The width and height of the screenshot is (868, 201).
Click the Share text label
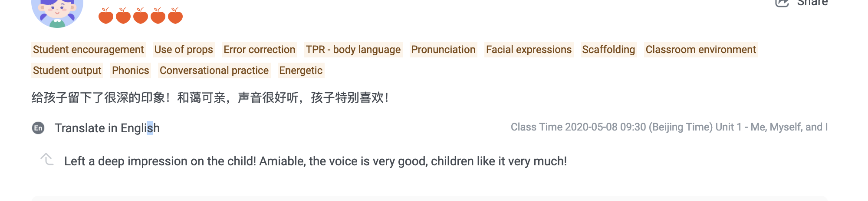(x=812, y=3)
